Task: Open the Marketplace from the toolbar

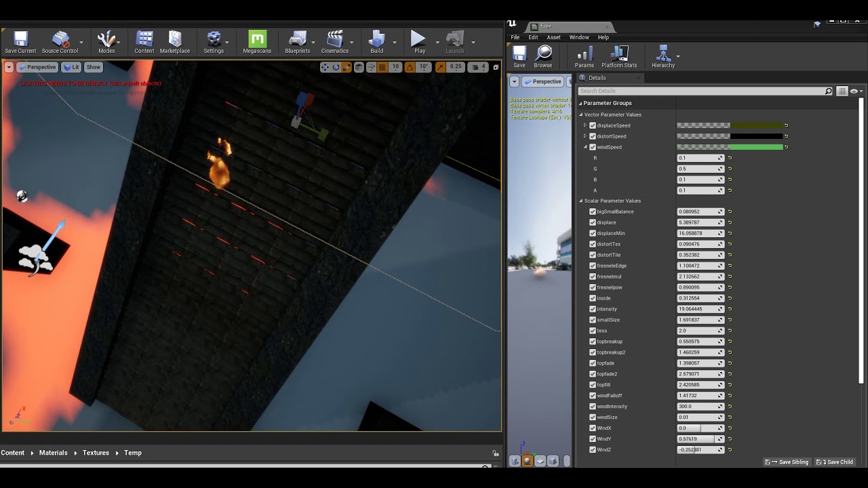Action: [x=175, y=42]
